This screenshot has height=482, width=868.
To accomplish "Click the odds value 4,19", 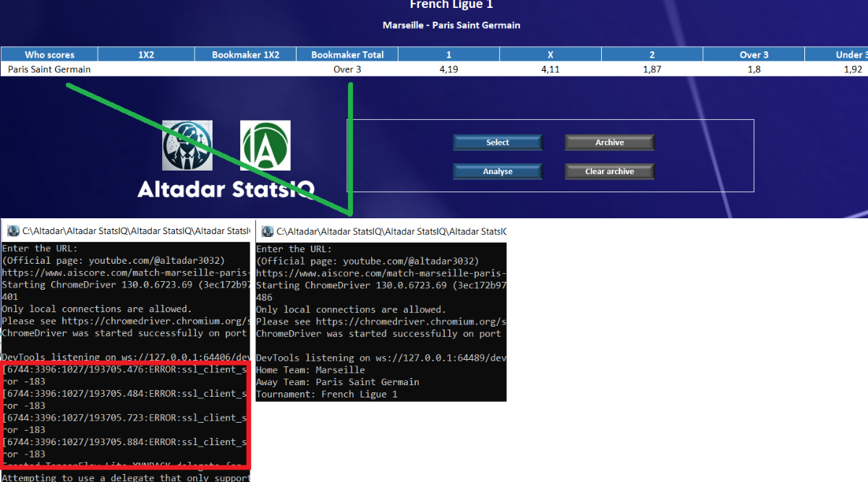I will coord(449,69).
